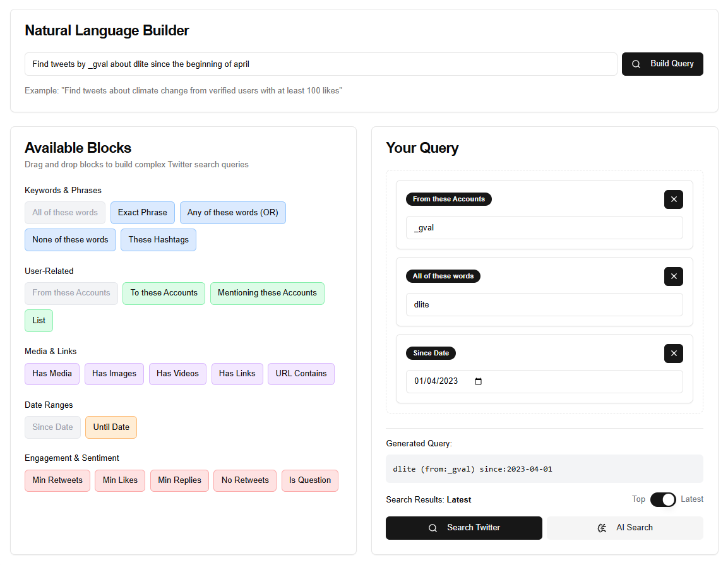This screenshot has height=565, width=728.
Task: Choose the These Hashtags block
Action: pos(158,239)
